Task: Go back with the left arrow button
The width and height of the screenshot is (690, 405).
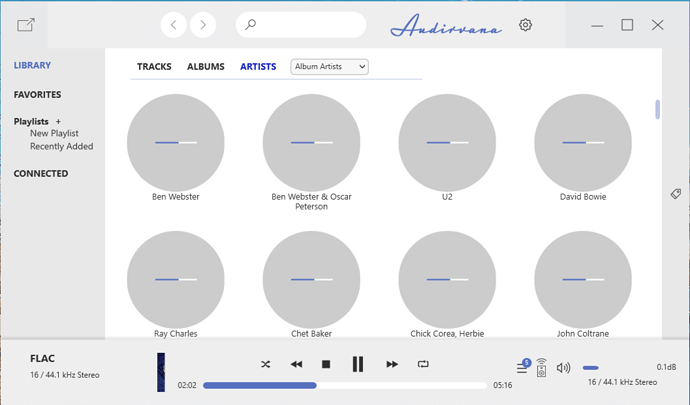Action: (x=173, y=25)
